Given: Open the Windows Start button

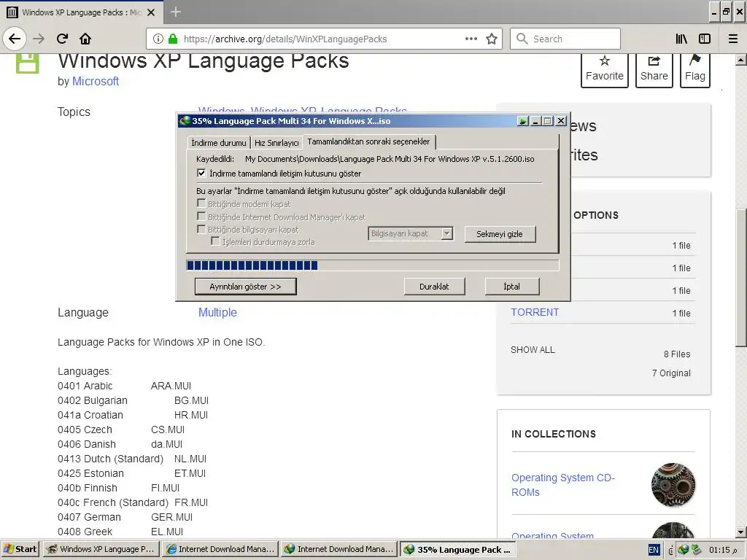Looking at the screenshot, I should click(x=20, y=549).
